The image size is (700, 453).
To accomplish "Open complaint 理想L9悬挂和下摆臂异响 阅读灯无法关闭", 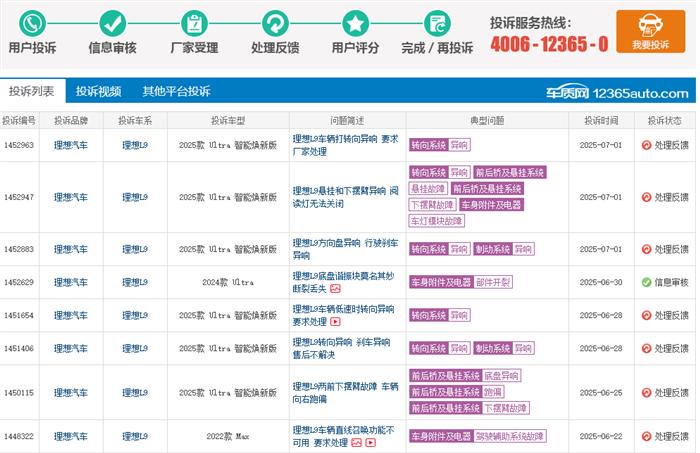I will (x=345, y=197).
